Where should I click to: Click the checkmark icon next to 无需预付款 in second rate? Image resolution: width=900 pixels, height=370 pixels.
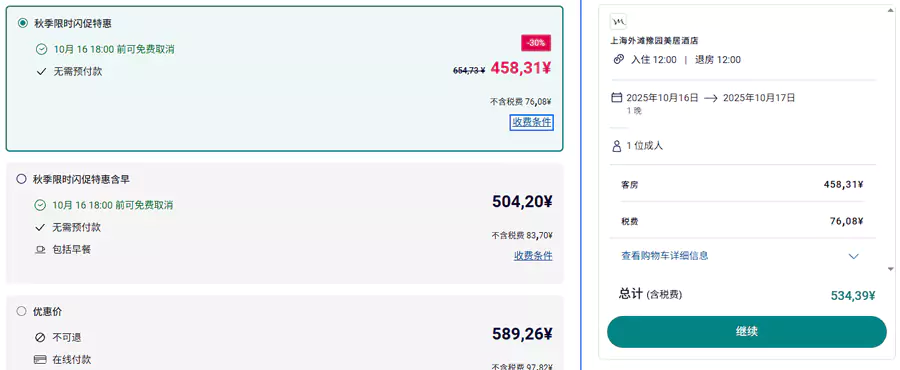click(40, 227)
